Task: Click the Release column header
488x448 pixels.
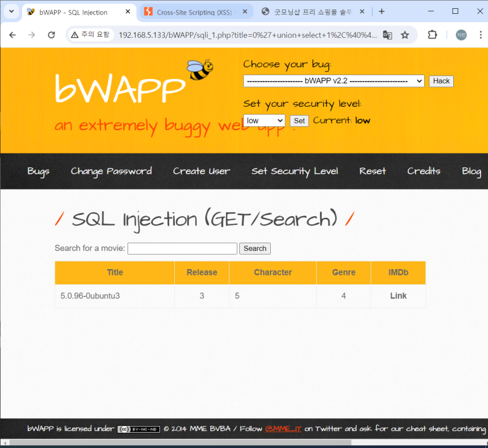Action: (201, 272)
